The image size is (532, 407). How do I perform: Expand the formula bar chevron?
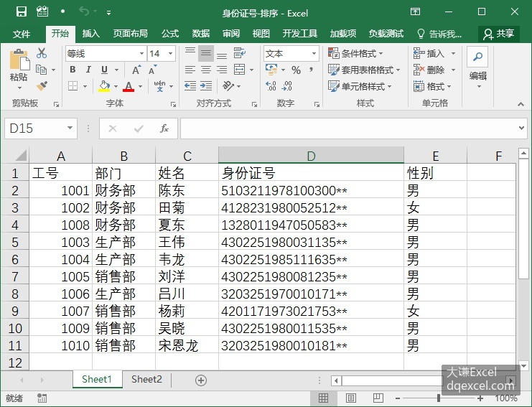point(521,128)
